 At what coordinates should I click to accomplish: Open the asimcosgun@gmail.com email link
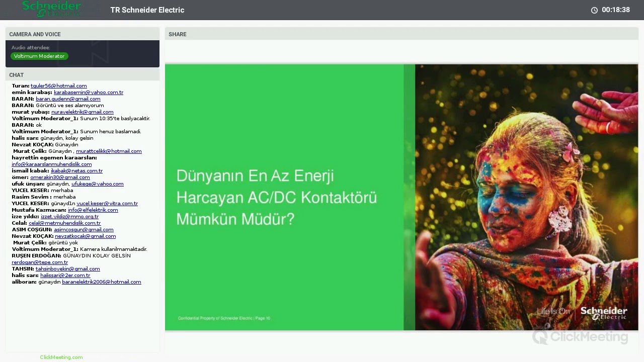tap(84, 230)
